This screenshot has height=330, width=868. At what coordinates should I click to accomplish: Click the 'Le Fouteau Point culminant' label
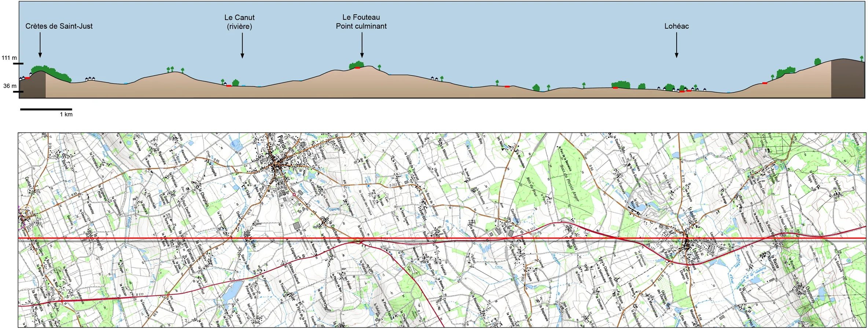point(361,22)
